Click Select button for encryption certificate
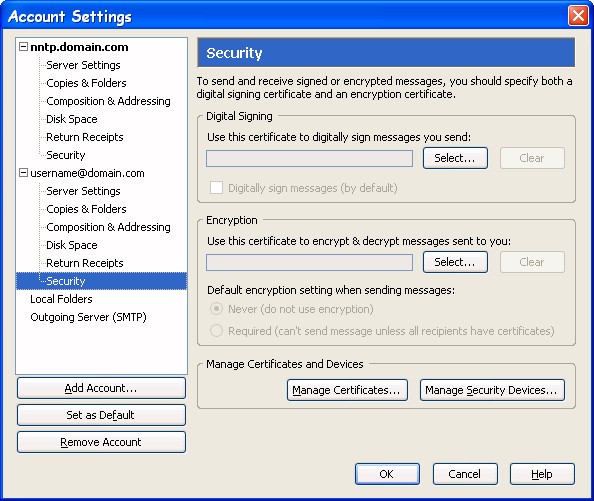This screenshot has width=594, height=501. (455, 262)
